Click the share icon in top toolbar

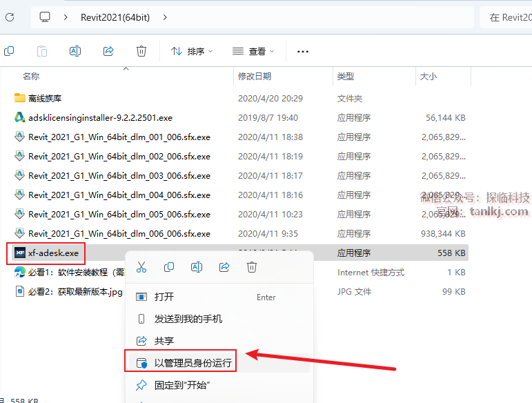[108, 51]
